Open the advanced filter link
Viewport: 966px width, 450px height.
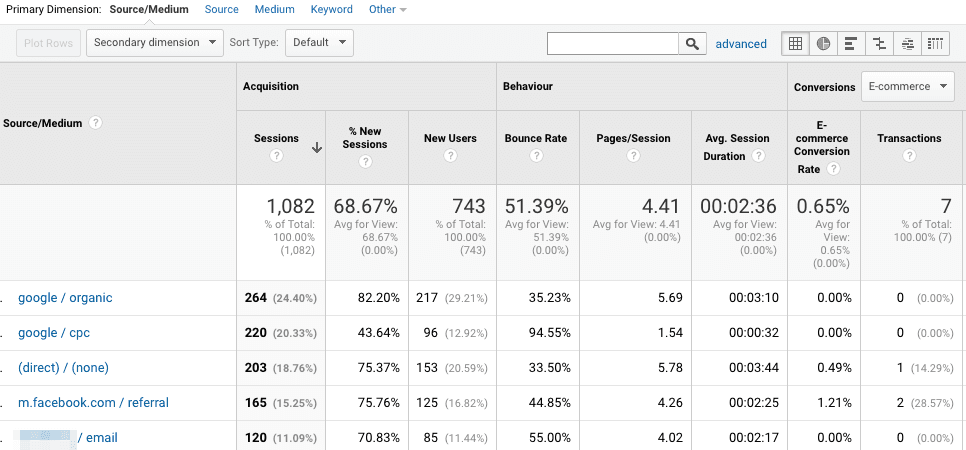click(x=741, y=44)
